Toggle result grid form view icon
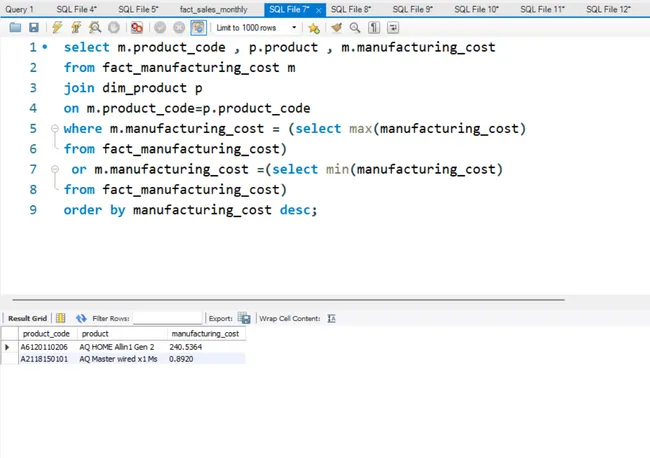This screenshot has width=650, height=458. [x=61, y=318]
